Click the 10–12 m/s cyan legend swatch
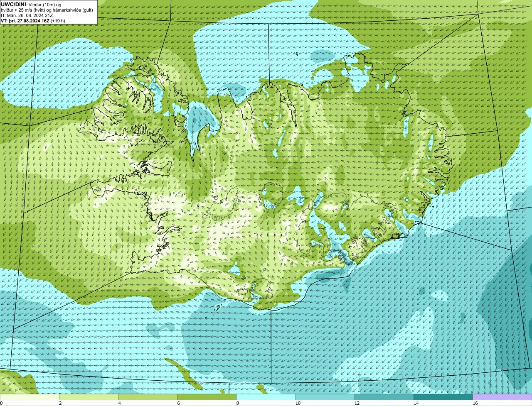 (x=325, y=397)
